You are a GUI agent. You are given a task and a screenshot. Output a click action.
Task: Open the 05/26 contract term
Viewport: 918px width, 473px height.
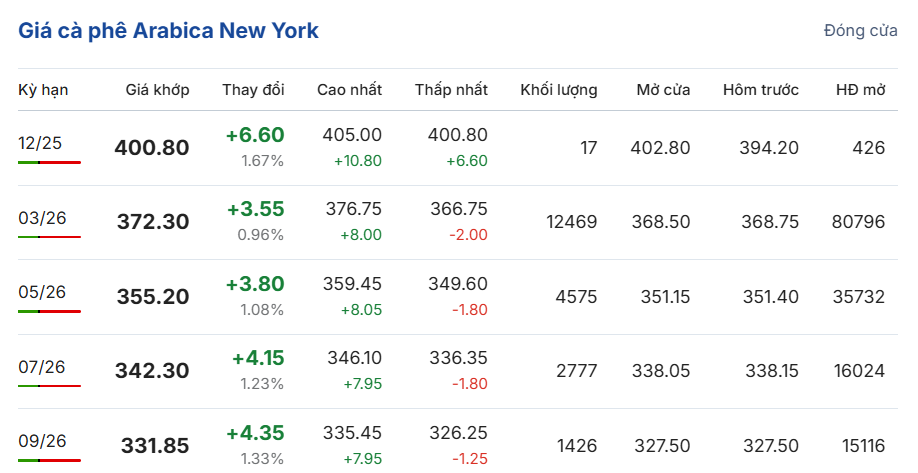pyautogui.click(x=41, y=292)
